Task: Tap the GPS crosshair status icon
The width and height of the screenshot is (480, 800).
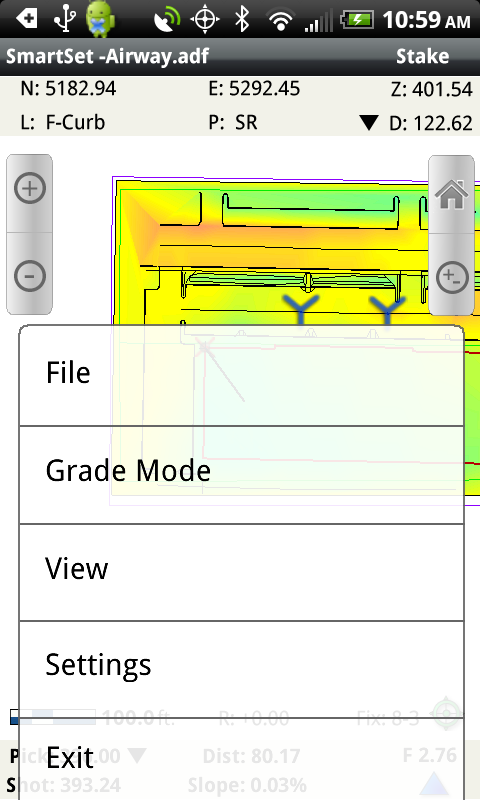Action: (205, 20)
